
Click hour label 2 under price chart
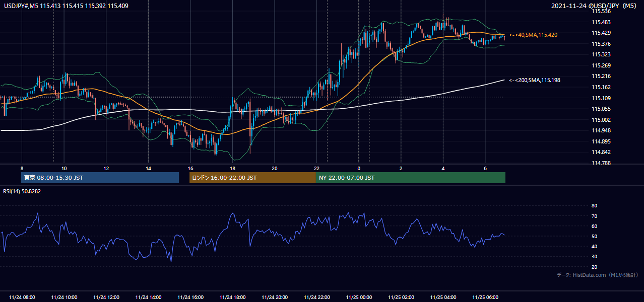[x=401, y=168]
